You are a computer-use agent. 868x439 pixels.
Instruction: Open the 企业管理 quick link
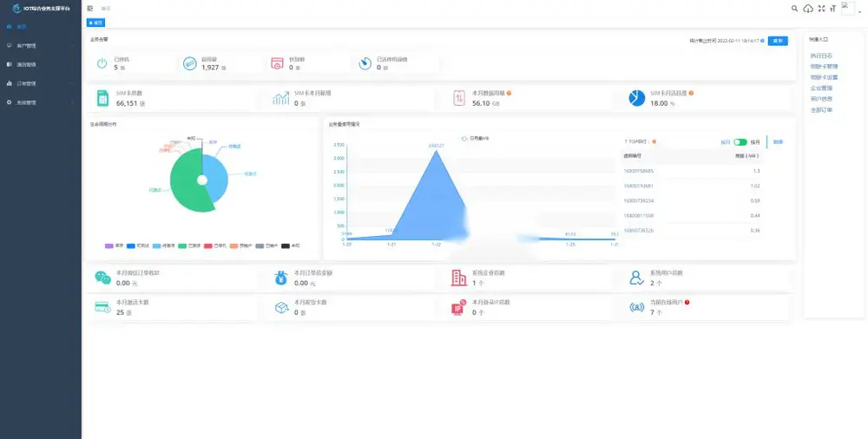(821, 88)
